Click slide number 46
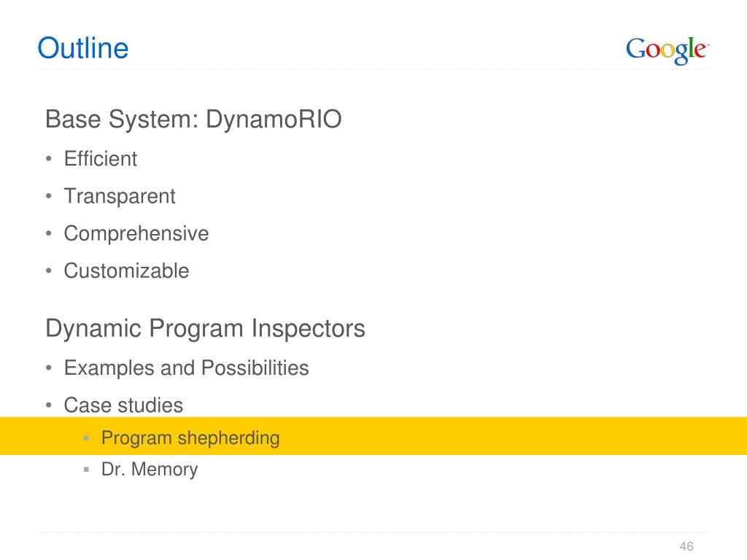Image resolution: width=747 pixels, height=560 pixels. coord(686,546)
